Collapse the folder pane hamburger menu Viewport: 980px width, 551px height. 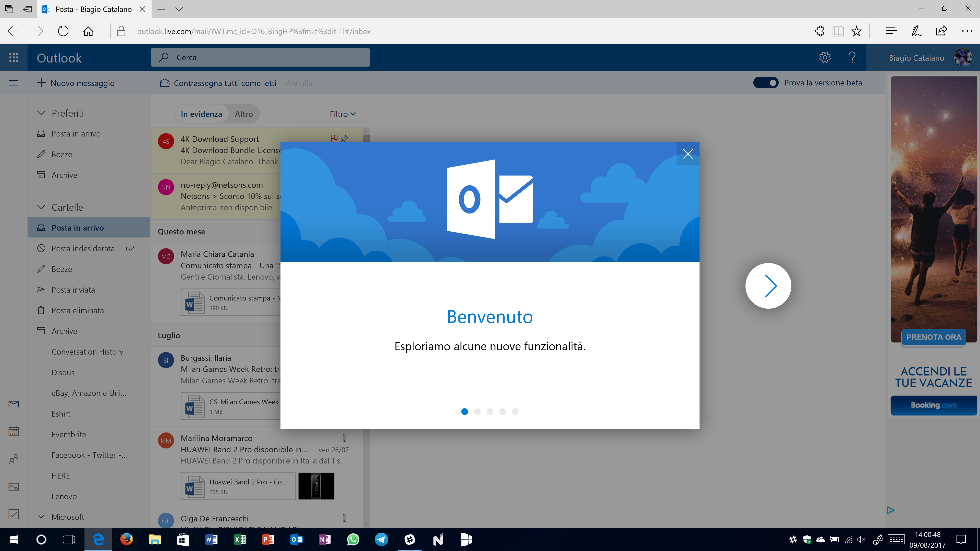[14, 83]
